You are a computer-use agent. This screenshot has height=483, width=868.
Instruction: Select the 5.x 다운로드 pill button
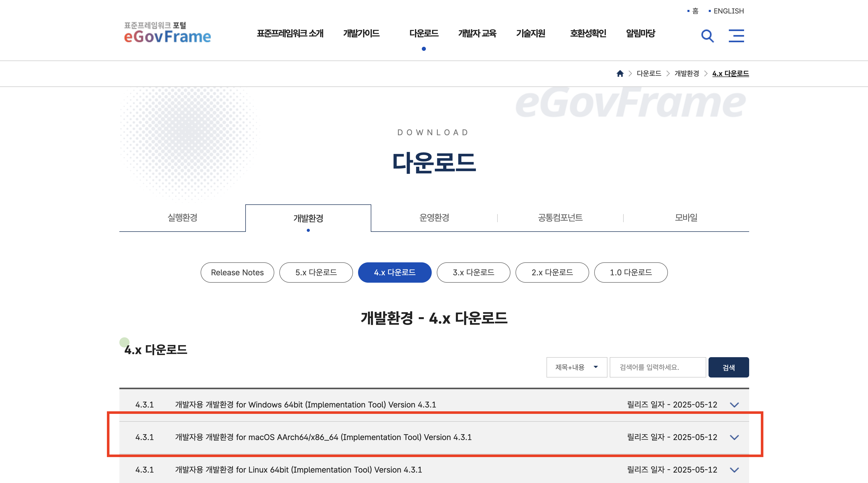point(316,273)
